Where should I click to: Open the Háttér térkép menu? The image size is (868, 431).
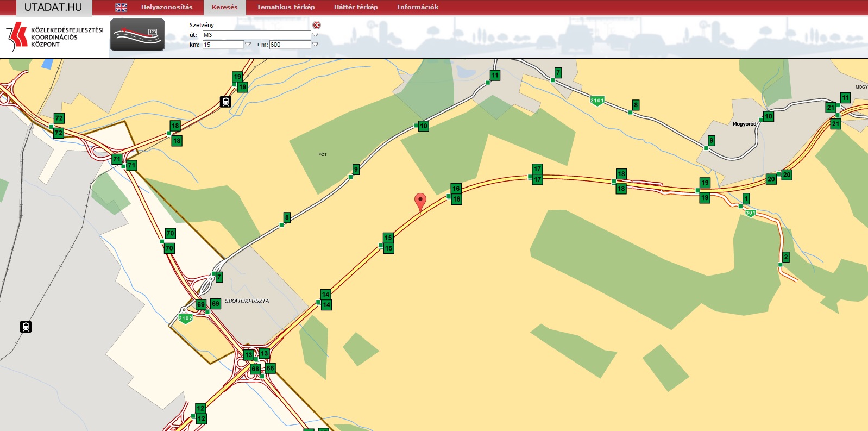click(x=356, y=8)
